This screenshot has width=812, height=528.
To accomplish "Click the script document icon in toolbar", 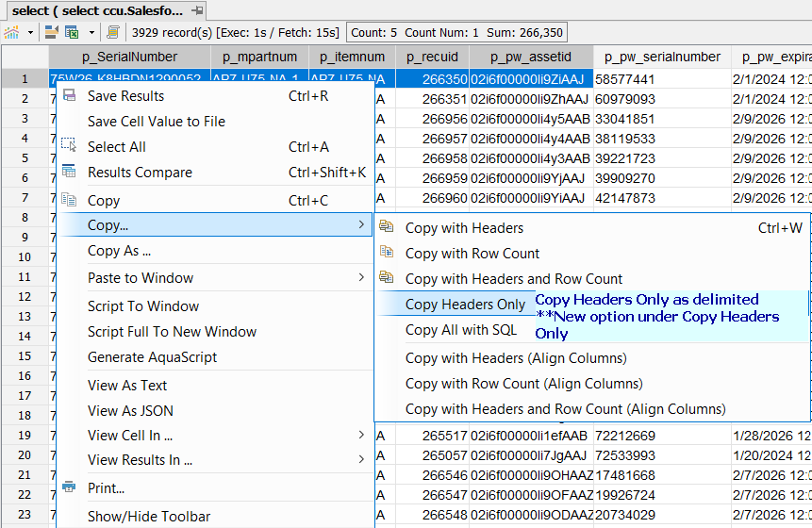I will [x=112, y=32].
